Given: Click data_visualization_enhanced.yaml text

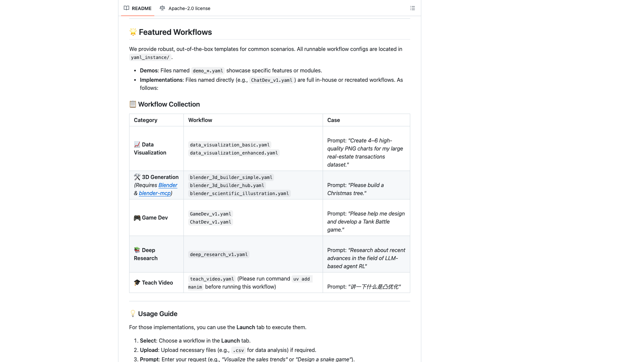Looking at the screenshot, I should (234, 153).
